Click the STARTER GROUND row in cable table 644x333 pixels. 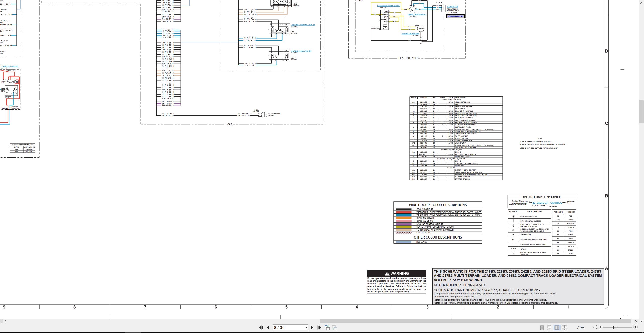pos(456,179)
